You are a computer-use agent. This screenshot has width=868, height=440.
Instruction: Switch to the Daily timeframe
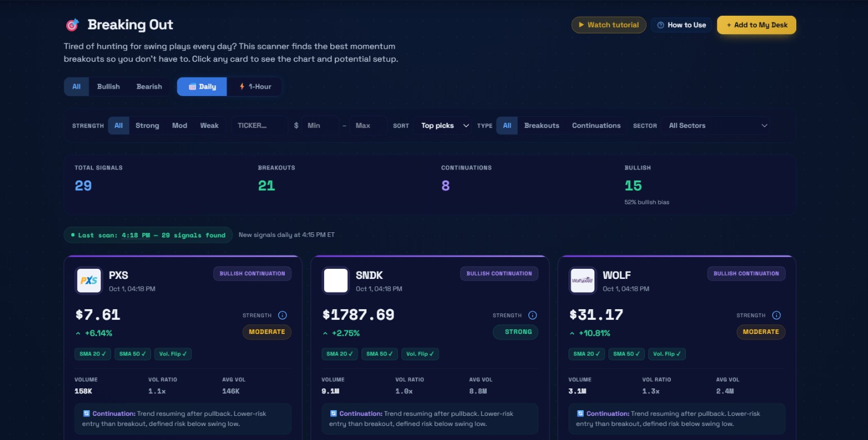(x=202, y=86)
